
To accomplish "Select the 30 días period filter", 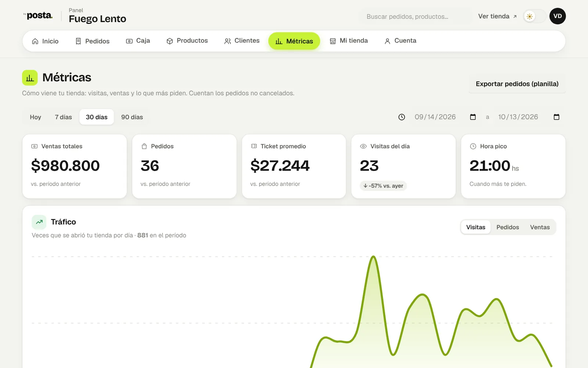I will pyautogui.click(x=97, y=117).
